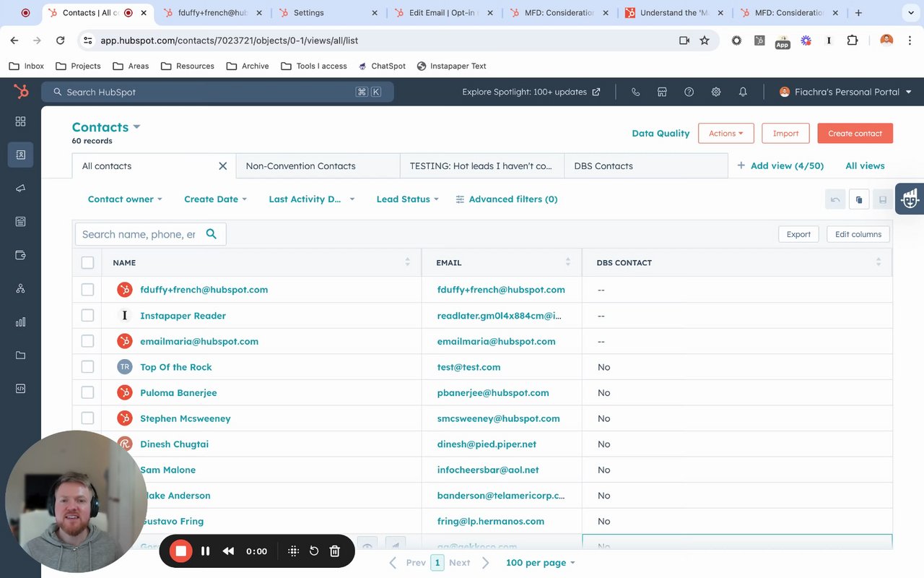Open the notifications bell
Image resolution: width=924 pixels, height=578 pixels.
click(743, 92)
